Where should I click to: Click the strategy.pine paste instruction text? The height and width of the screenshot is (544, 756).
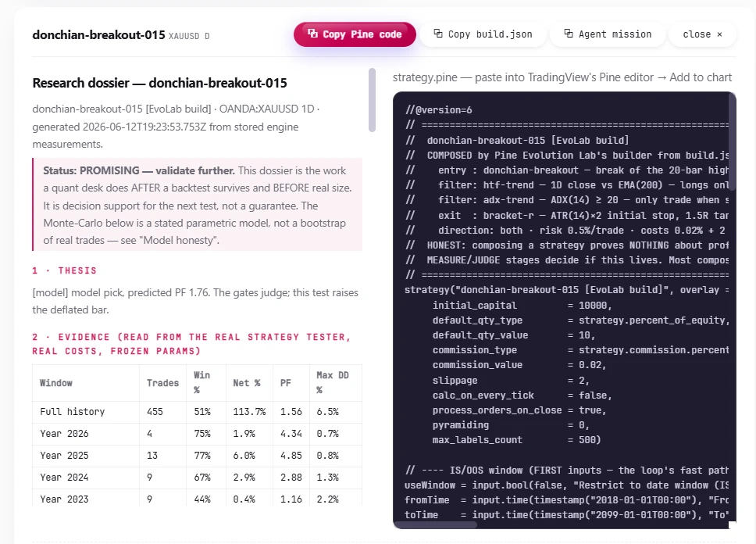pos(562,77)
